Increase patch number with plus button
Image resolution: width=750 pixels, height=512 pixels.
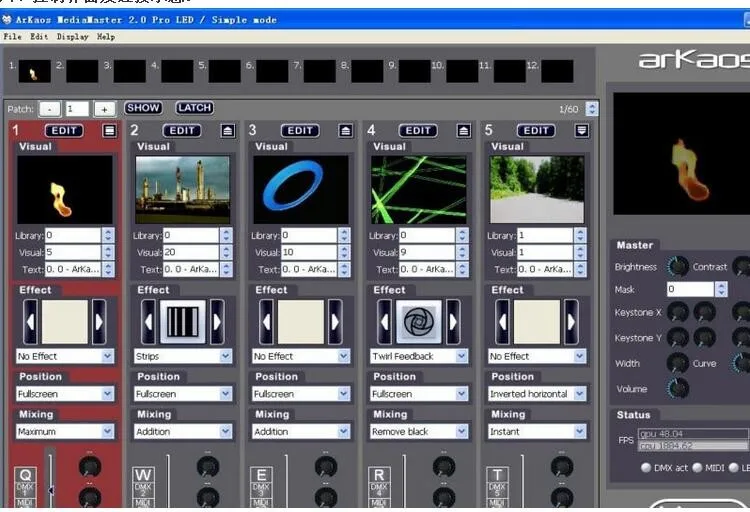click(x=104, y=109)
